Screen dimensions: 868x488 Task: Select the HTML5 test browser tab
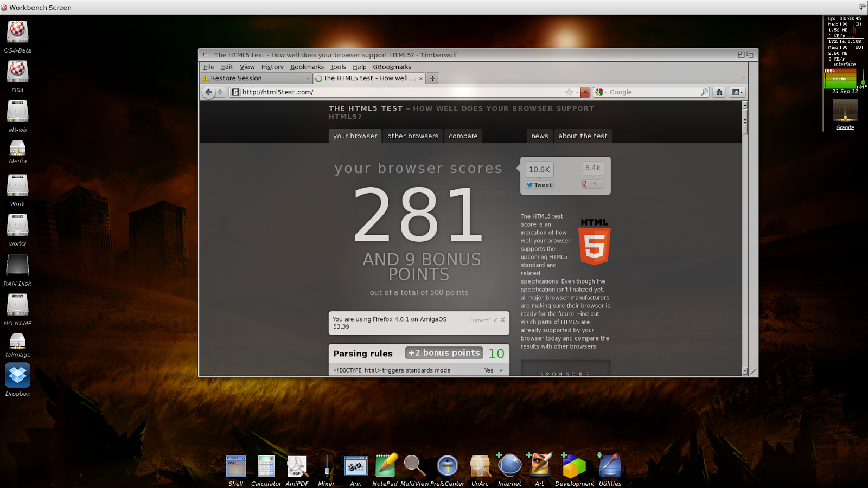(368, 79)
